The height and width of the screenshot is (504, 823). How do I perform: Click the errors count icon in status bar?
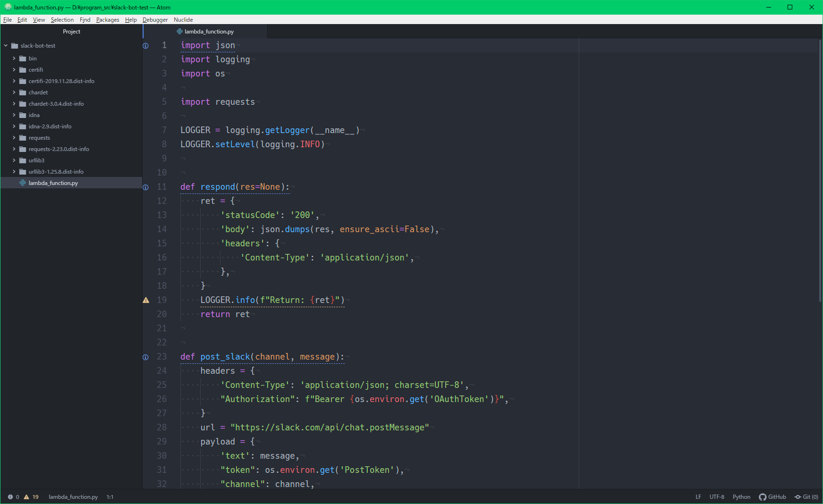(13, 496)
